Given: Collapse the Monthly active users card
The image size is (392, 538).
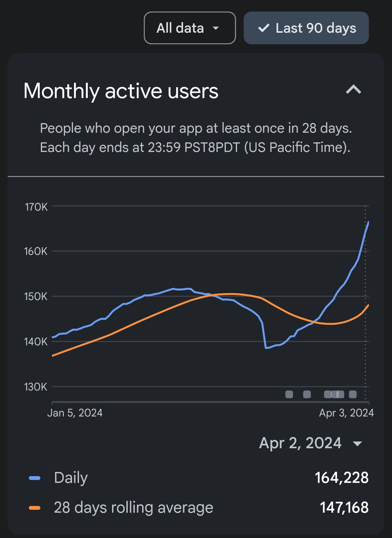Looking at the screenshot, I should pos(354,89).
